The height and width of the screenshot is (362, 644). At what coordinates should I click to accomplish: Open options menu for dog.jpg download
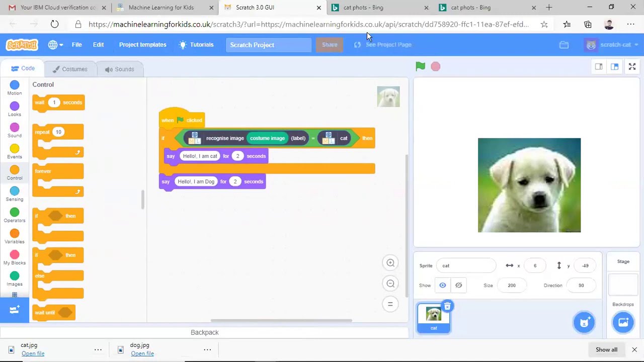207,349
